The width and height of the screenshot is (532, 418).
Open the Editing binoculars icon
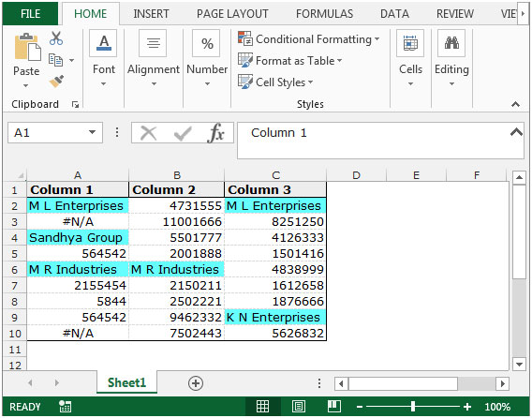click(451, 43)
